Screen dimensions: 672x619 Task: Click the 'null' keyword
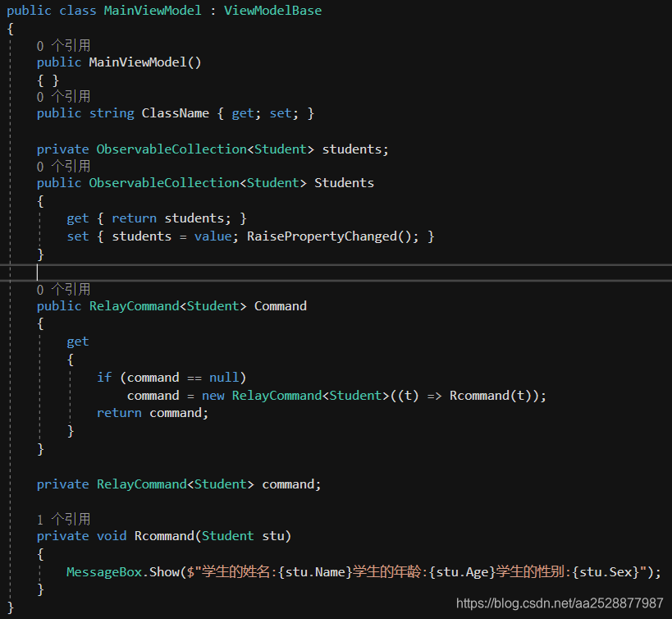point(224,378)
